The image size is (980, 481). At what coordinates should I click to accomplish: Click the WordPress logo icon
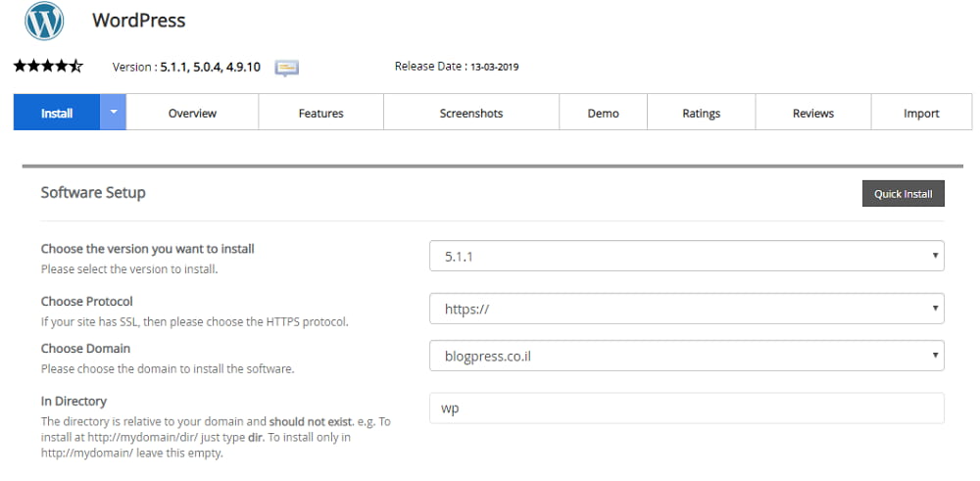[44, 21]
